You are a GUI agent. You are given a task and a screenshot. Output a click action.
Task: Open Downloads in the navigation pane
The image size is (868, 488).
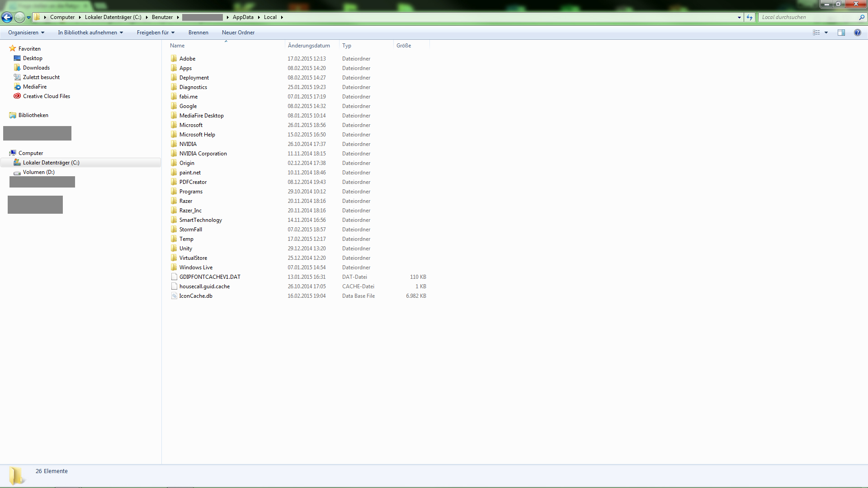click(36, 68)
